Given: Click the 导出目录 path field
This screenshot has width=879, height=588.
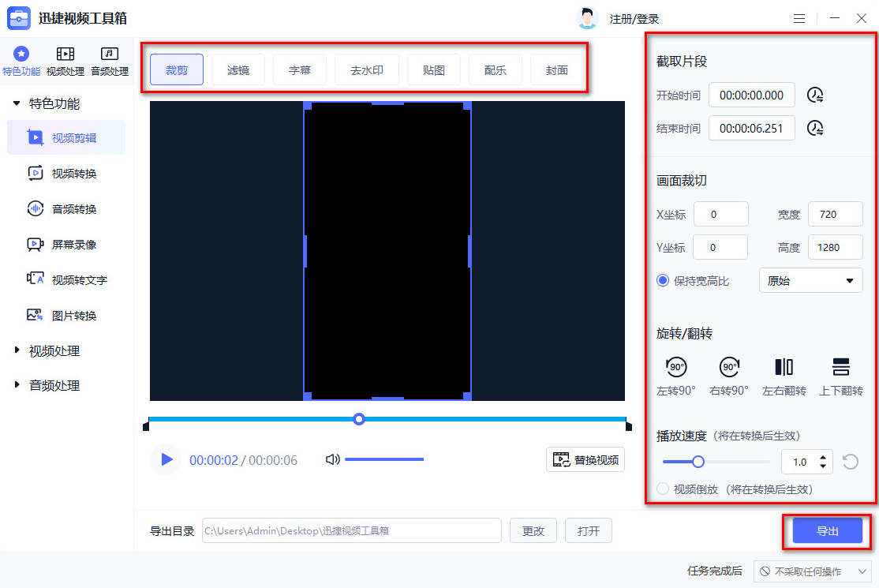Looking at the screenshot, I should pyautogui.click(x=351, y=531).
